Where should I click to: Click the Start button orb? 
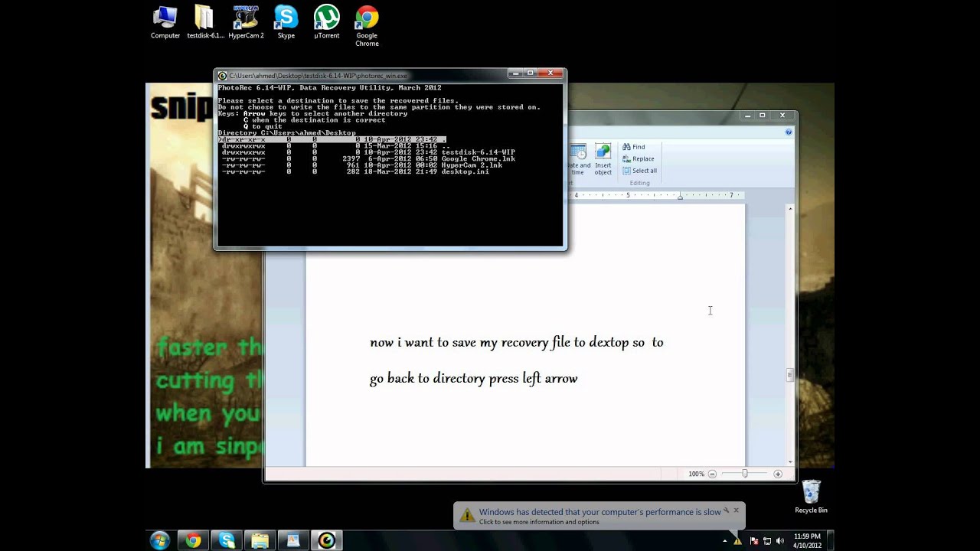point(160,540)
